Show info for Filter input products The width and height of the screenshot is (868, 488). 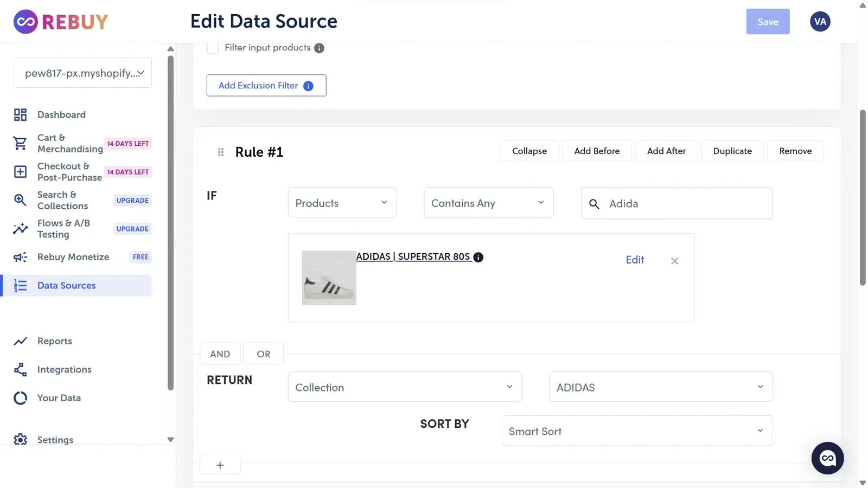[x=319, y=48]
